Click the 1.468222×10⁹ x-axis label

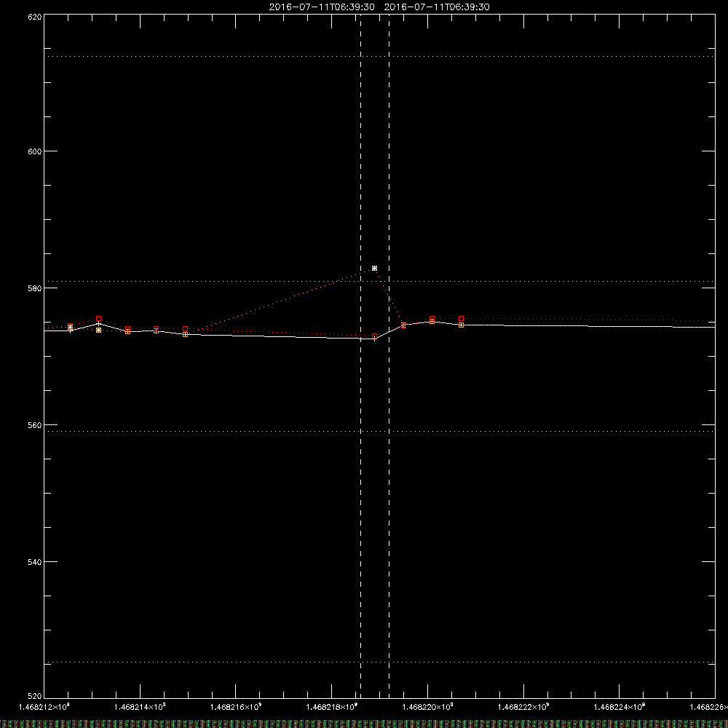point(523,707)
